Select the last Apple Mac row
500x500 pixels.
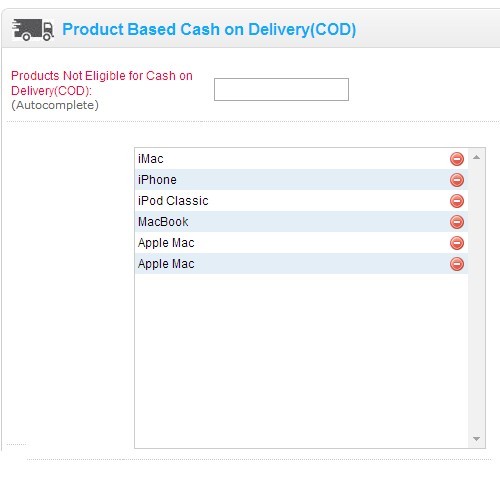301,264
